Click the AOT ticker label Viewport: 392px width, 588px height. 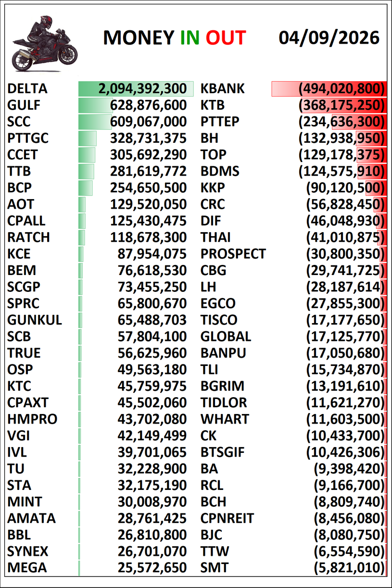coord(21,204)
